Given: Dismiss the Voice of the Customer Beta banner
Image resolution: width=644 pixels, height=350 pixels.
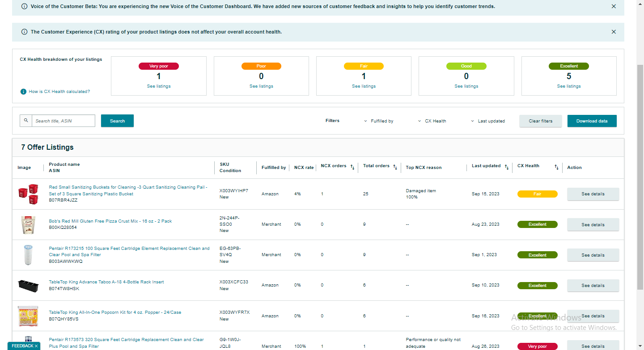Looking at the screenshot, I should coord(614,6).
